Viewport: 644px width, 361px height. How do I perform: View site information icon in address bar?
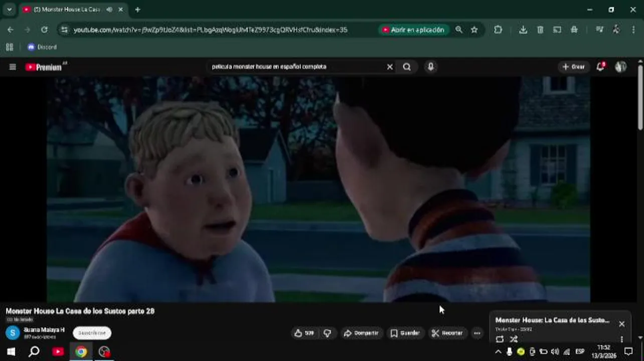64,30
